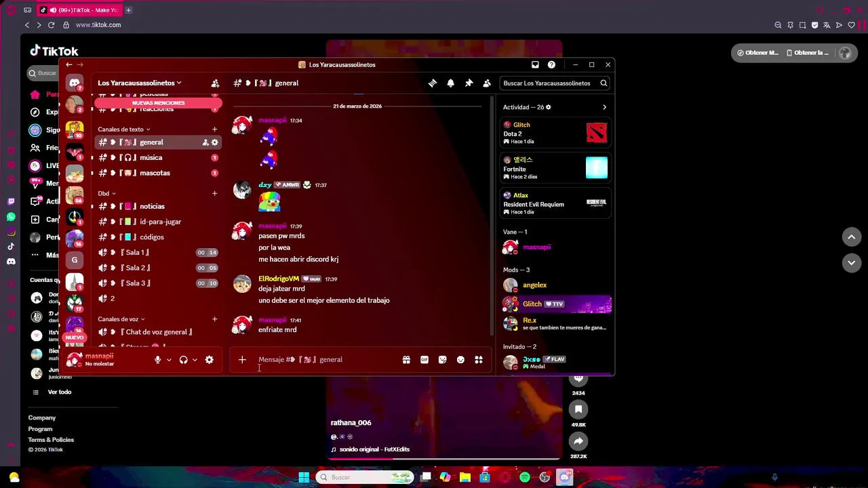Expand the Actividad panel arrow
Screen dimensions: 868x488
tap(604, 107)
